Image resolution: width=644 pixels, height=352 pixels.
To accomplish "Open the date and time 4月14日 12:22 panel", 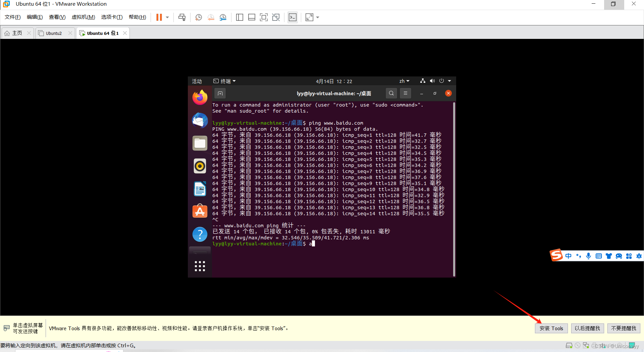I will click(334, 81).
